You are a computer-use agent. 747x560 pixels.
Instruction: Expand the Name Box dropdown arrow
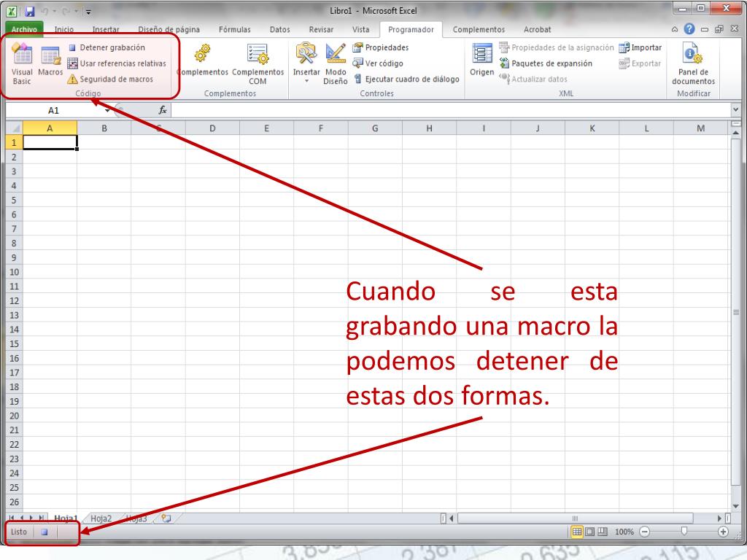point(107,111)
